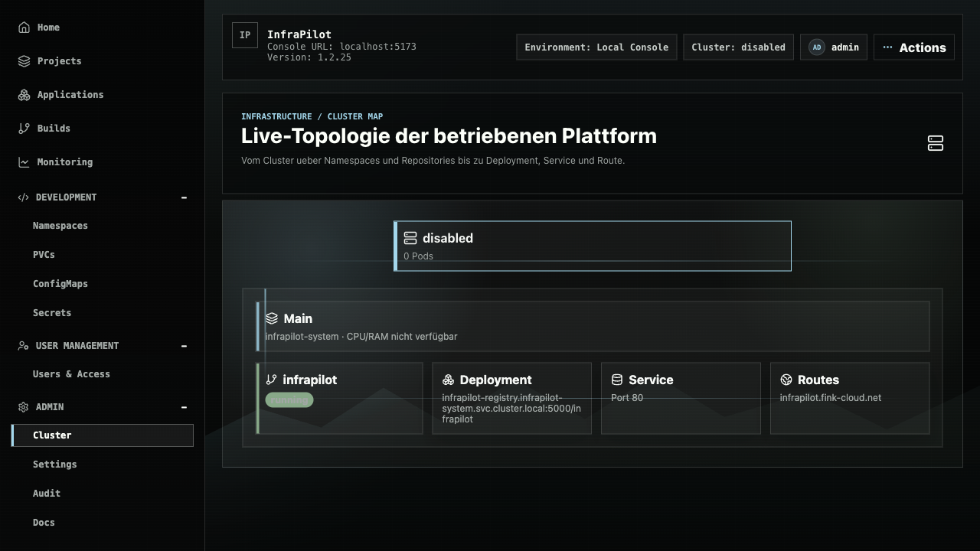The width and height of the screenshot is (980, 551).
Task: Click the Port 80 text
Action: point(627,398)
